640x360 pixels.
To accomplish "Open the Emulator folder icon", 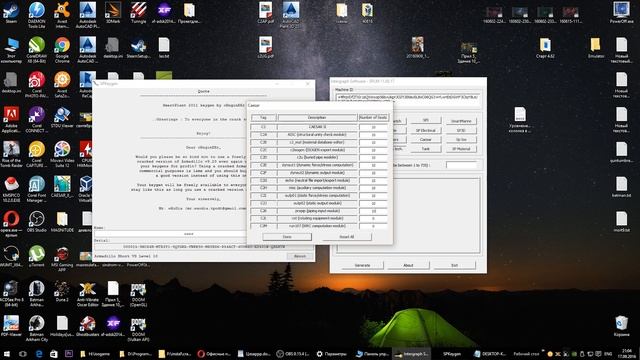I will coord(596,48).
